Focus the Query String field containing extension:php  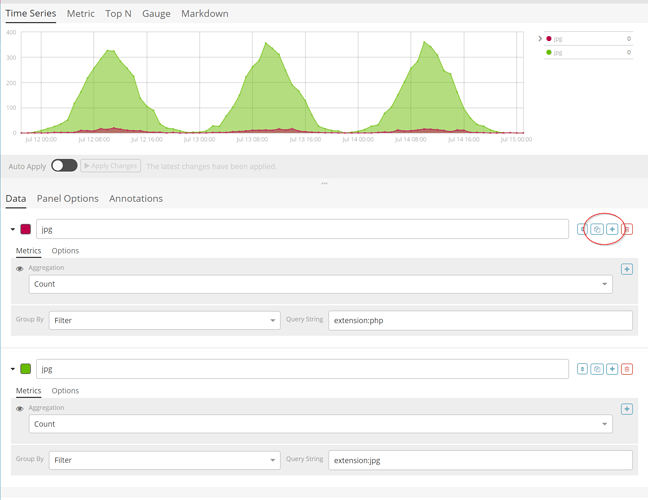click(x=480, y=321)
